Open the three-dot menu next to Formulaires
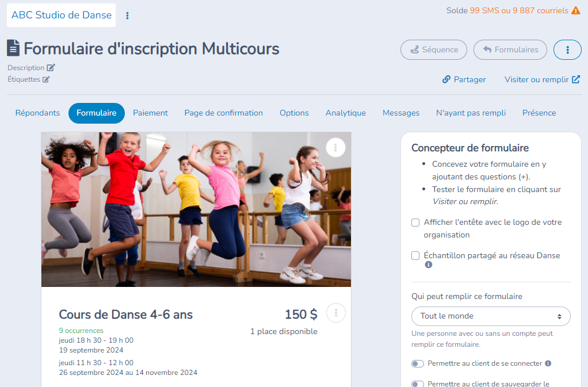The height and width of the screenshot is (387, 588). [567, 49]
